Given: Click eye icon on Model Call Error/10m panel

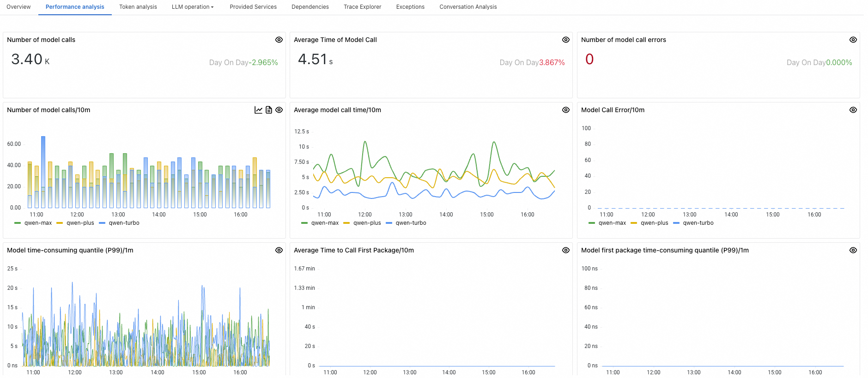Looking at the screenshot, I should [x=853, y=110].
